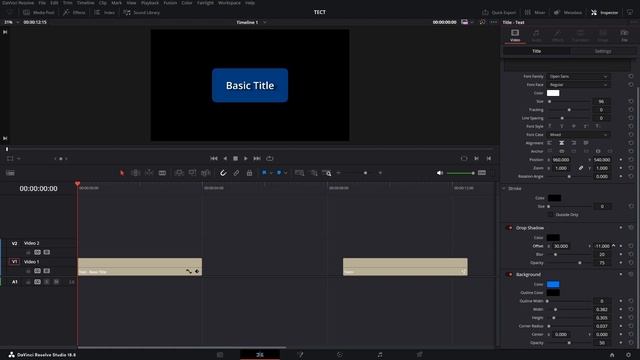Click Insert Clip toolbar icon
640x360 pixels.
[x=179, y=173]
